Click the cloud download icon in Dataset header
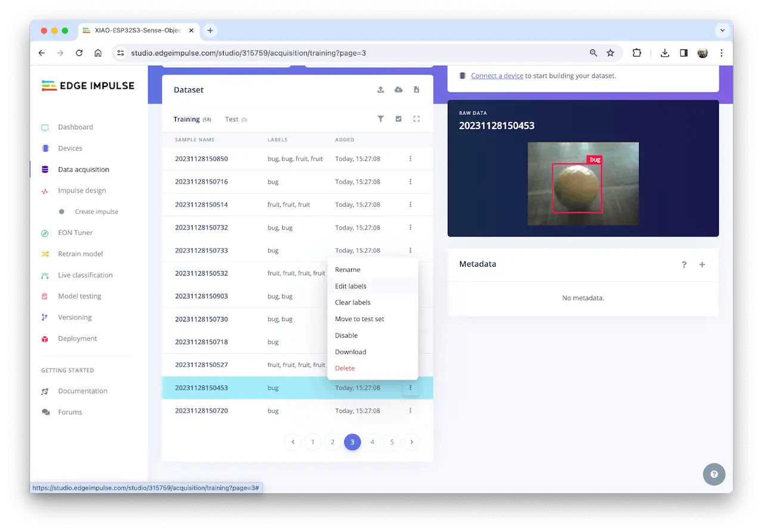 (x=398, y=90)
